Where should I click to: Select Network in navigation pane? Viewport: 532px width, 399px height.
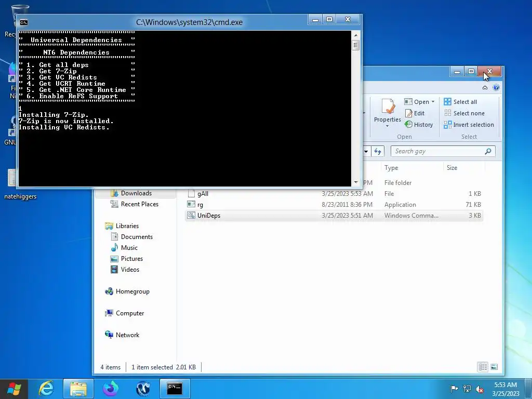[127, 335]
